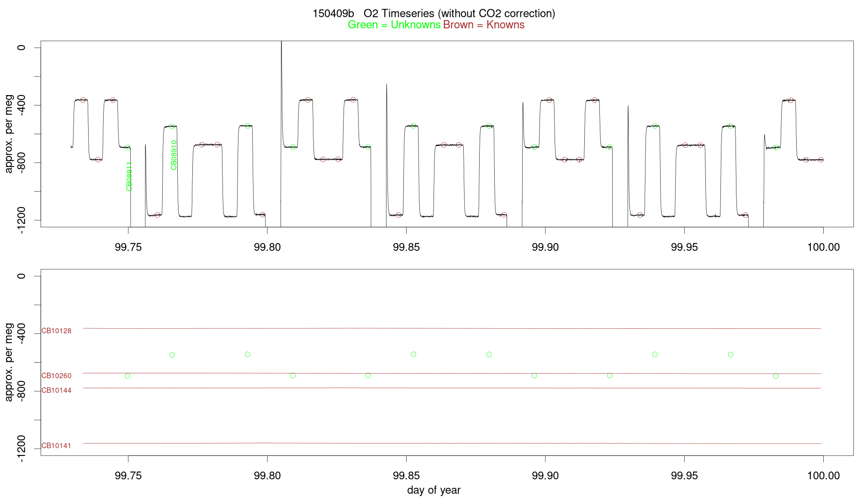Click the -400 y-axis tick of upper plot

coord(21,105)
